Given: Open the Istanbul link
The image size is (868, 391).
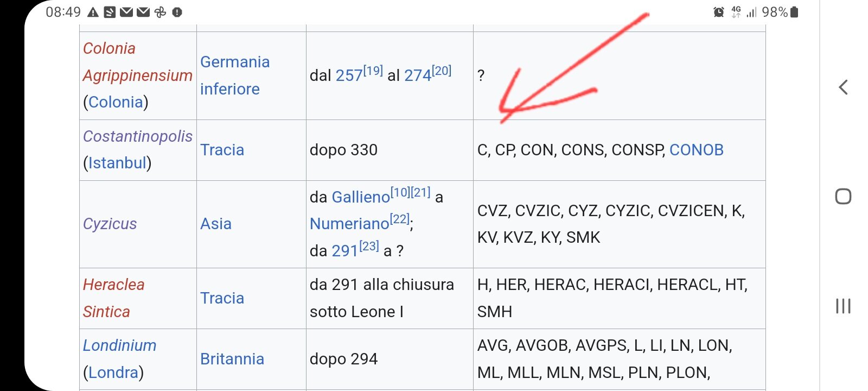Looking at the screenshot, I should [x=117, y=163].
